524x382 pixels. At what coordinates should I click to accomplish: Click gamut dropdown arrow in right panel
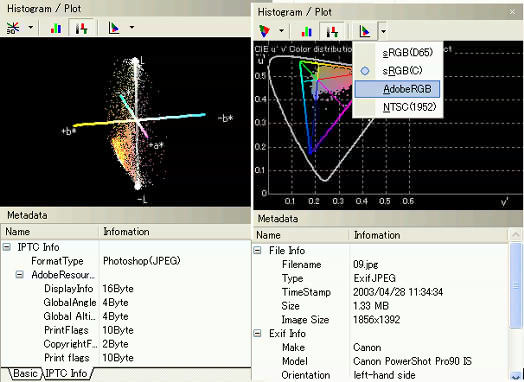[383, 32]
